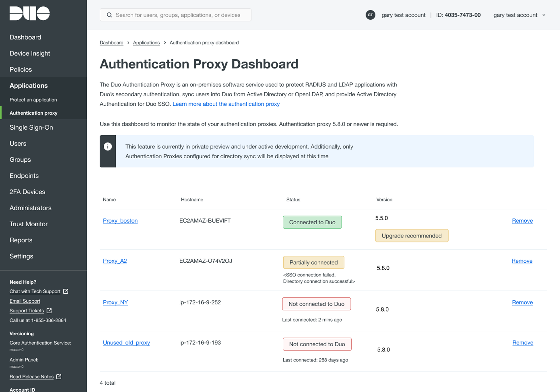560x392 pixels.
Task: Go to Policies in the sidebar
Action: (x=21, y=69)
